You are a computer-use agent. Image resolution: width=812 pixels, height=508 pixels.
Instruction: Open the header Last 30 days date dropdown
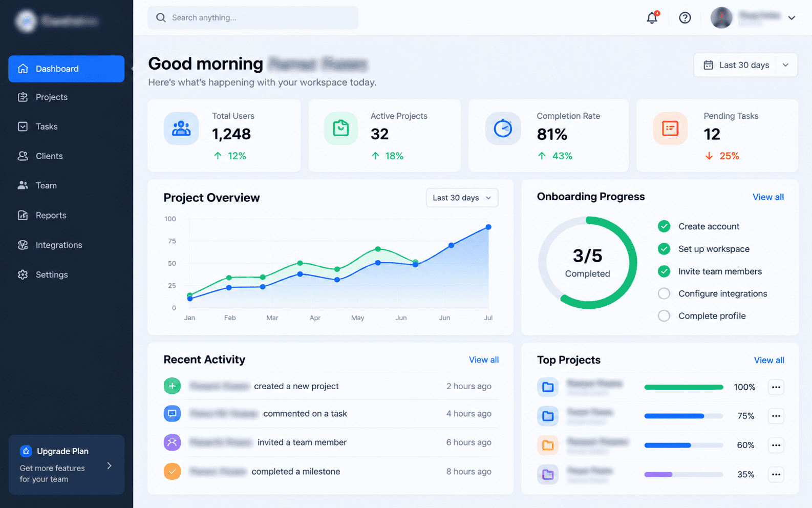745,65
